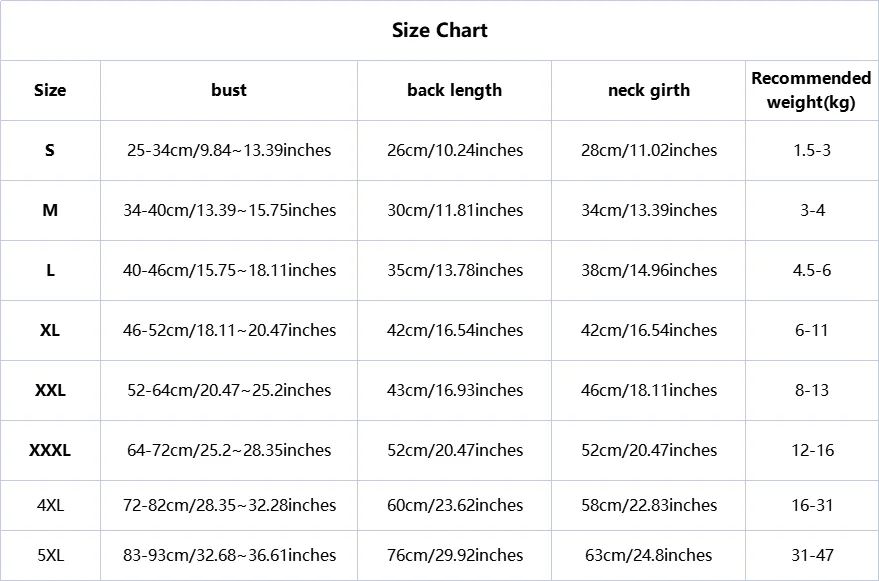
Task: Click the weight cell showing 1.5-3
Action: click(x=812, y=150)
